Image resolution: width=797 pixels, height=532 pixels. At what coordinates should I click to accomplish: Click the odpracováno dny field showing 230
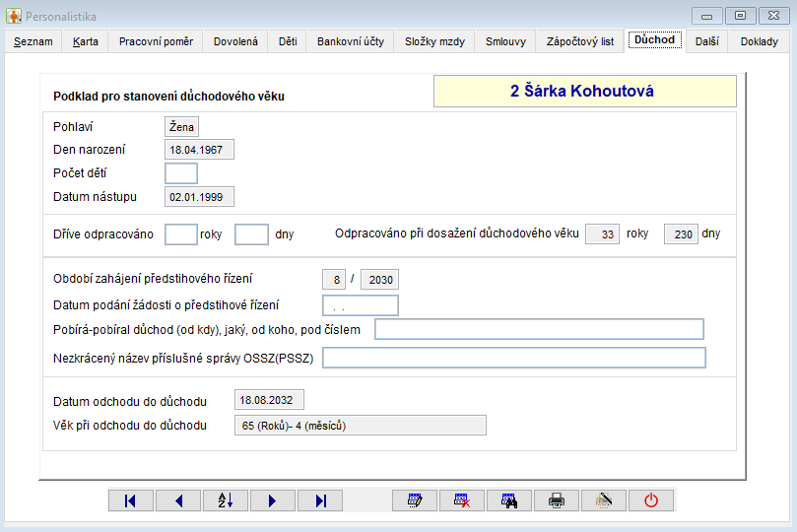pos(681,234)
